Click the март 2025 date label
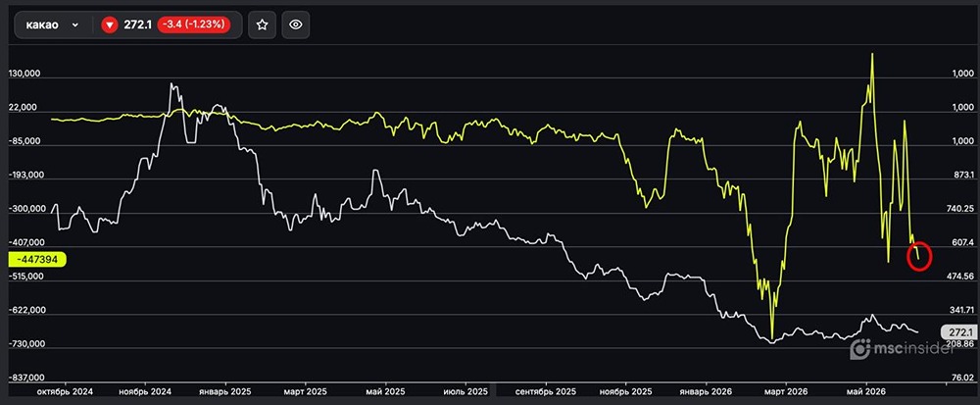Screen dimensions: 980x405 (x=305, y=392)
